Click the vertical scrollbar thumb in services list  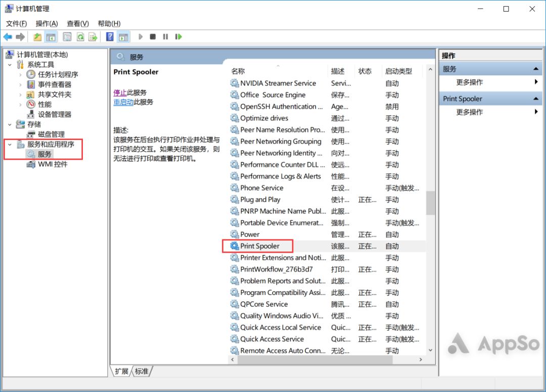pyautogui.click(x=430, y=203)
